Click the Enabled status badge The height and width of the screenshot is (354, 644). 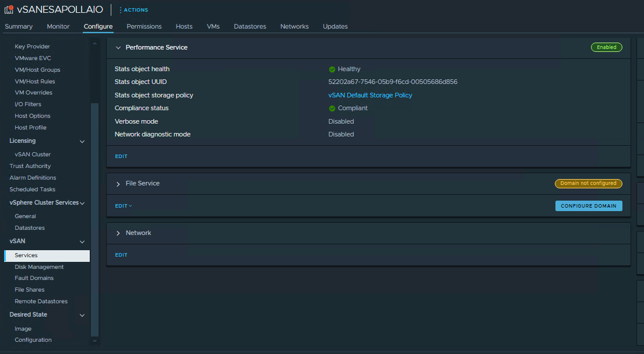pos(606,47)
